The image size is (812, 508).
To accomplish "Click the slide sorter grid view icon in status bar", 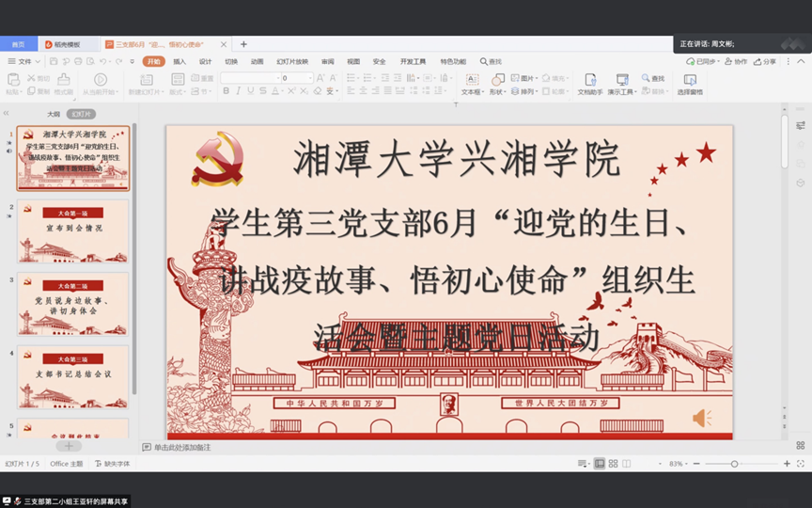I will 613,464.
